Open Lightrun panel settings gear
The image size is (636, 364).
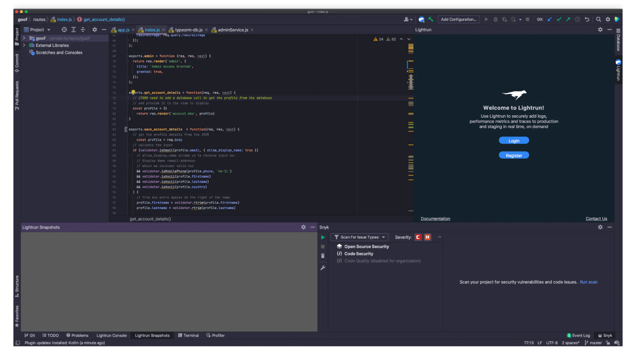click(600, 30)
